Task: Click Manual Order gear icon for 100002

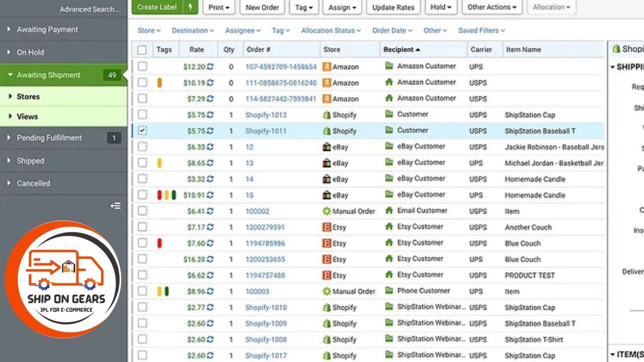Action: [x=327, y=211]
